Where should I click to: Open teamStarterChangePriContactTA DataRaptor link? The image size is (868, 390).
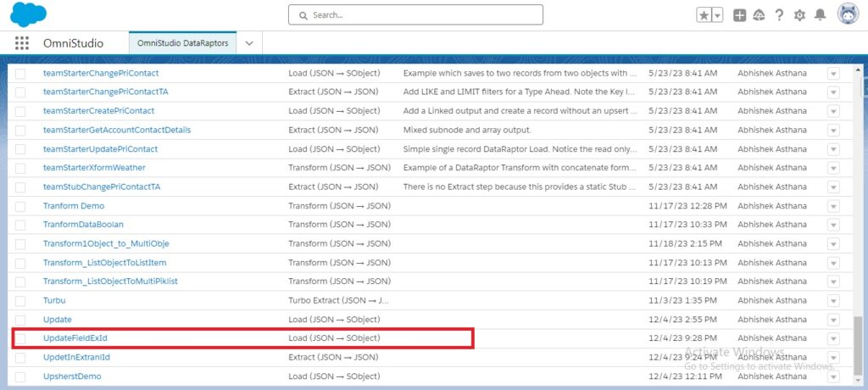pos(106,92)
